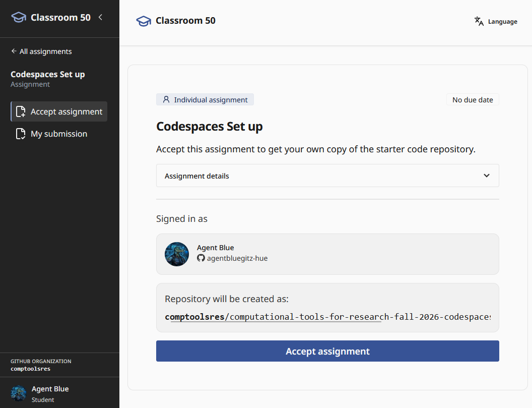Click the graduation cap logo in sidebar
The width and height of the screenshot is (532, 408).
click(19, 17)
